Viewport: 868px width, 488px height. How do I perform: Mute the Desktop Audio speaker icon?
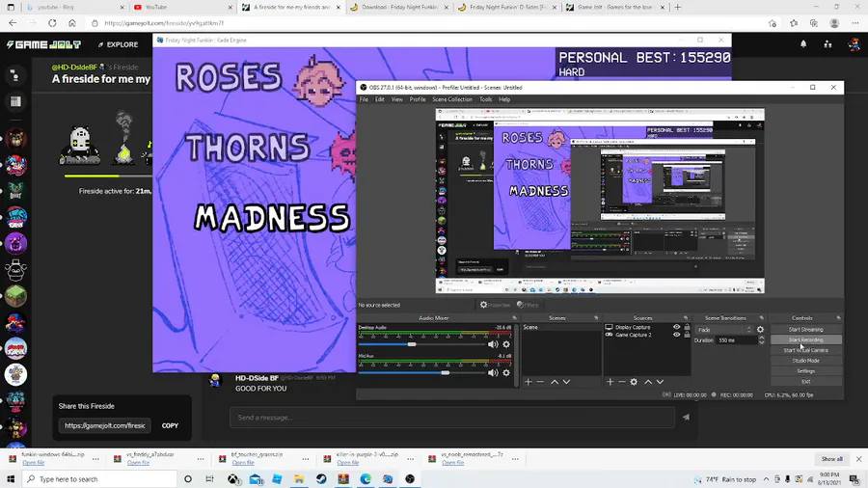(493, 344)
